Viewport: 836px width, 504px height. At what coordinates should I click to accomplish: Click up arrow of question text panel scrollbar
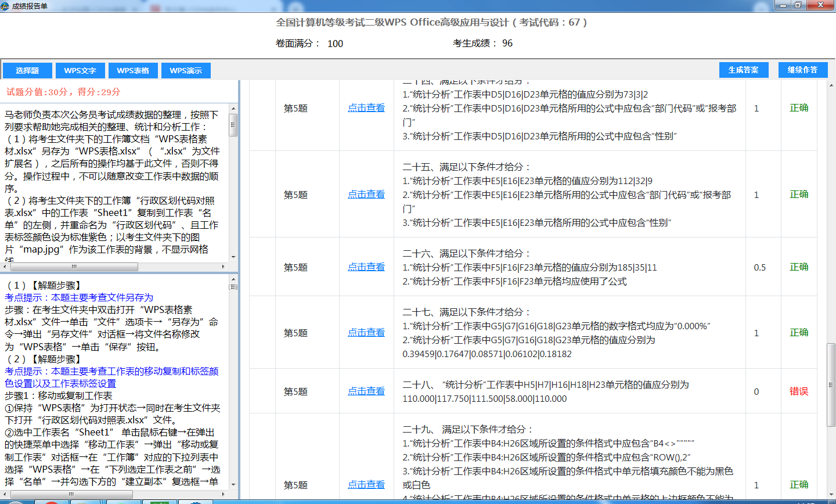pyautogui.click(x=233, y=109)
